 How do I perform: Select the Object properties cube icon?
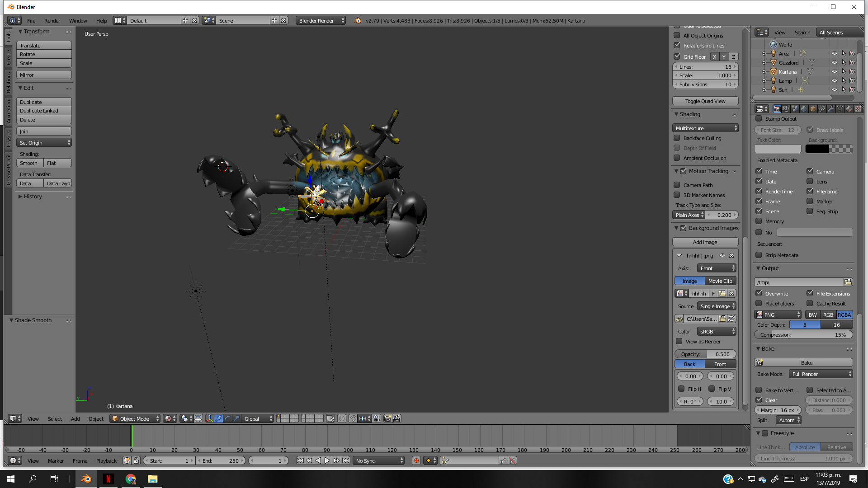[813, 108]
